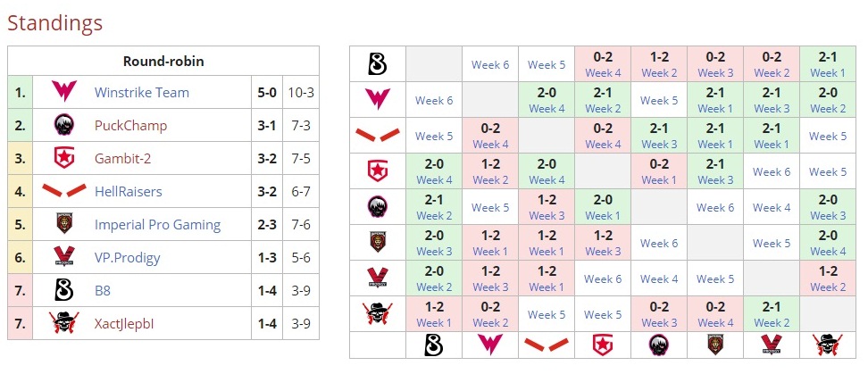Click the B8 logo heading the crosstable's top row

[377, 64]
